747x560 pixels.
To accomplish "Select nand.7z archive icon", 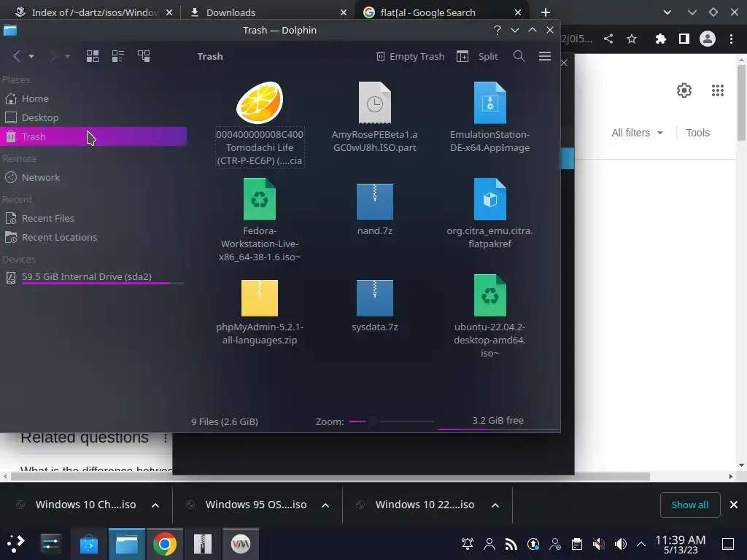I will [x=375, y=201].
